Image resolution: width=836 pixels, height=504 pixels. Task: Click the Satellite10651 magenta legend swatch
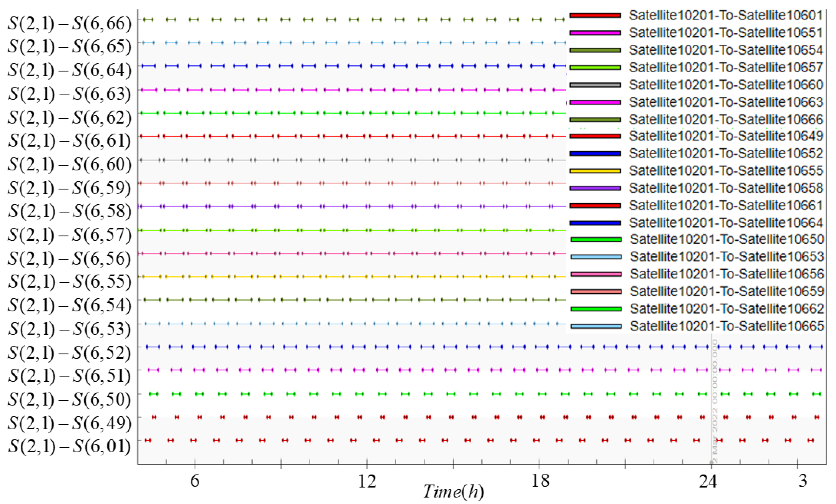pos(595,33)
